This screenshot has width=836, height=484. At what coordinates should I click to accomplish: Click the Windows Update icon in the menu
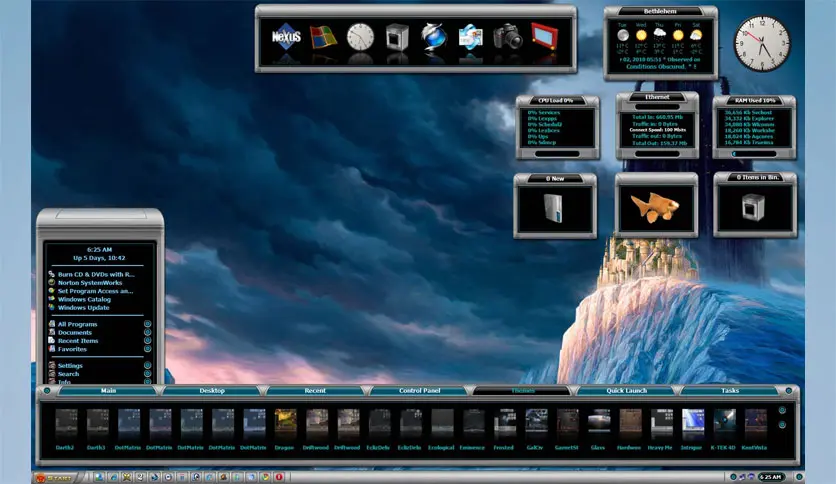coord(52,308)
